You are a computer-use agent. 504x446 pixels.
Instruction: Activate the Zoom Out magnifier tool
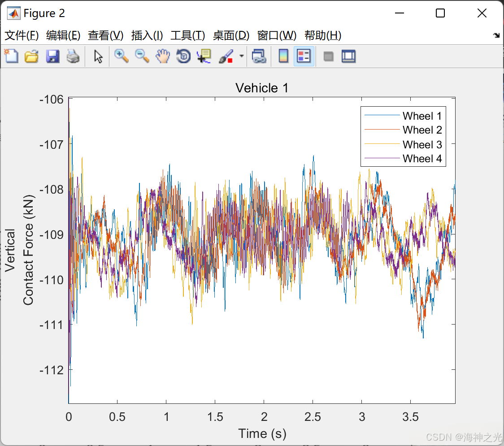coord(142,56)
